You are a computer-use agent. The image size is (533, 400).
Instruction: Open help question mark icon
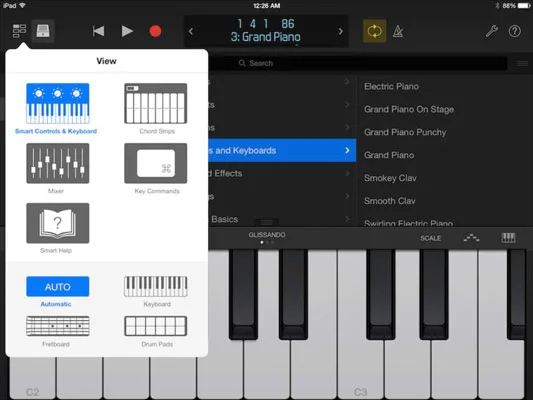(515, 31)
